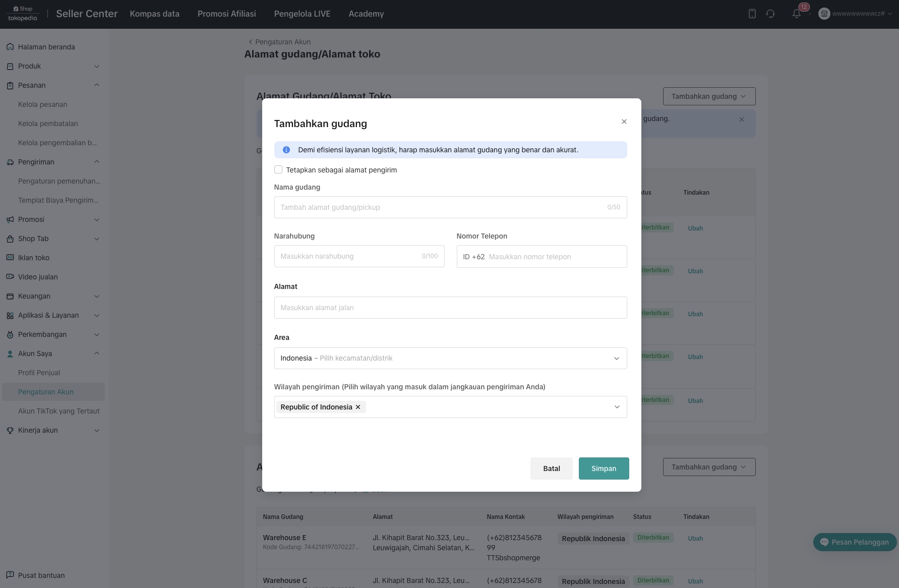This screenshot has height=588, width=899.
Task: Dismiss the blue info banner behind dialog
Action: pyautogui.click(x=741, y=120)
